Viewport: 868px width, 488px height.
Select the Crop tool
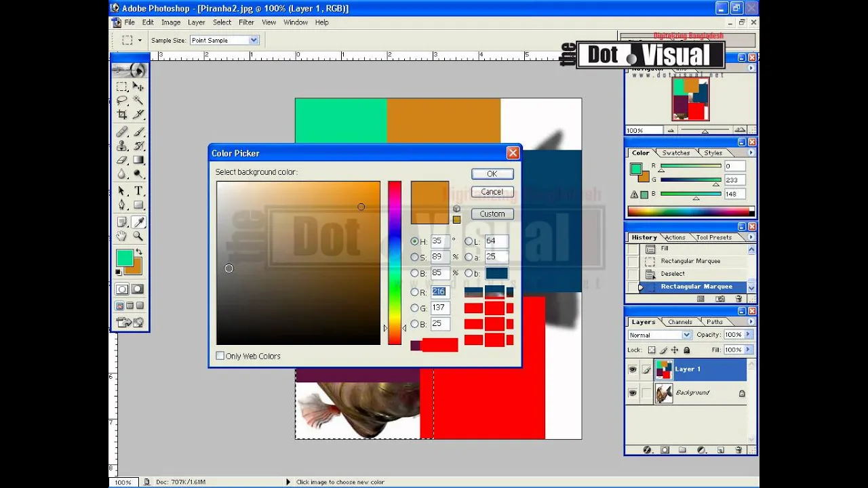coord(122,115)
